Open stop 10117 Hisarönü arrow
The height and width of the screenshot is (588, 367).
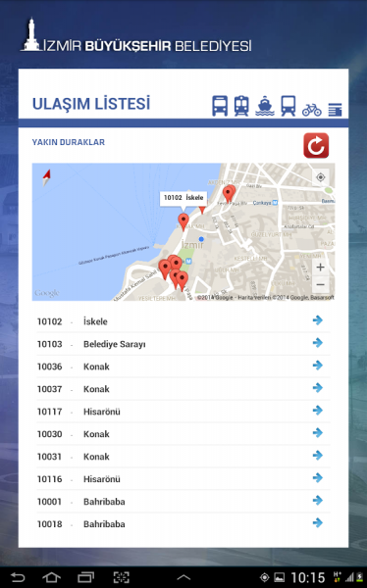317,411
